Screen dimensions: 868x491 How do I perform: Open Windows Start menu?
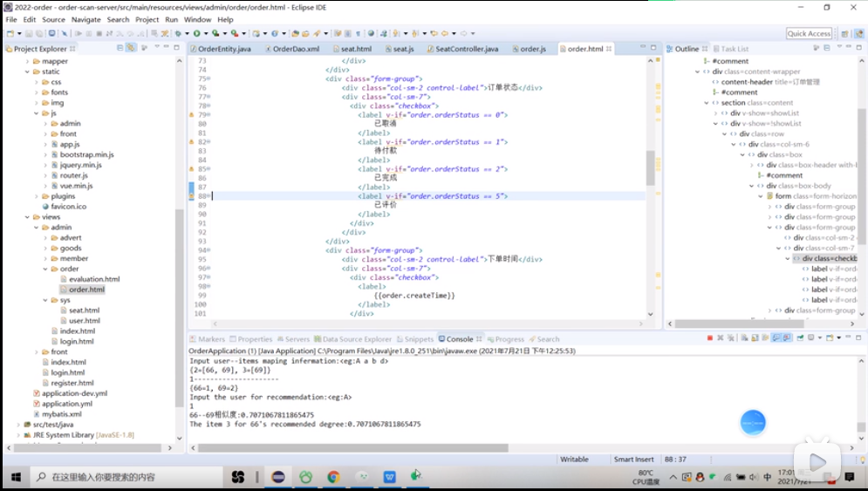(16, 477)
